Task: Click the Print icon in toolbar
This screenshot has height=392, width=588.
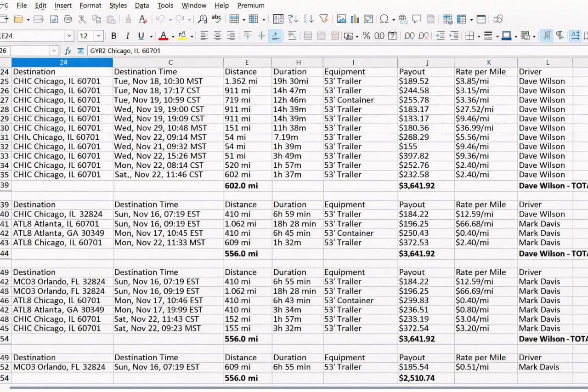Action: pos(68,19)
